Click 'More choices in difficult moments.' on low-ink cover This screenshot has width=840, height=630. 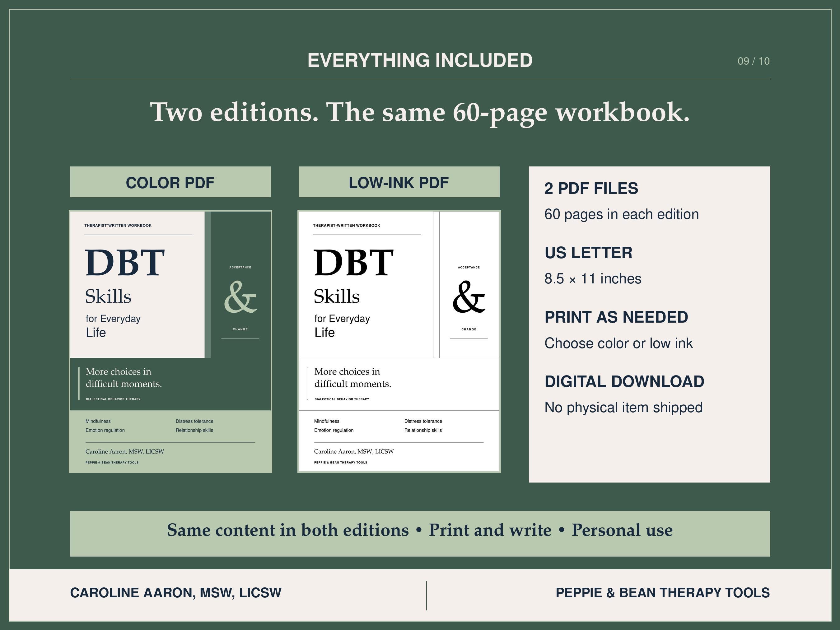click(352, 378)
